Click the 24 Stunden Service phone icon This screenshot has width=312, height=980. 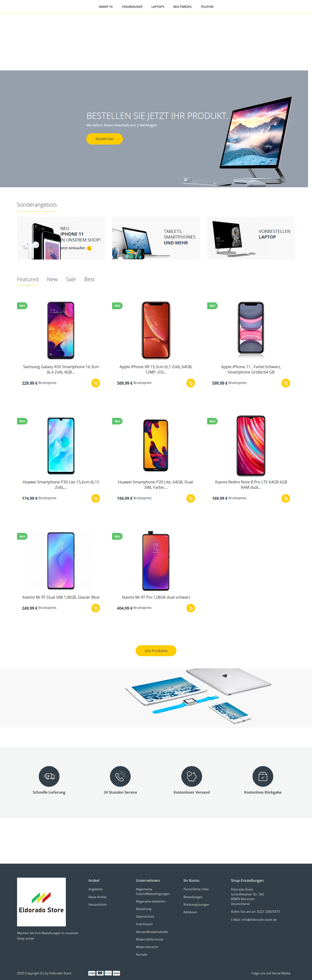click(120, 776)
